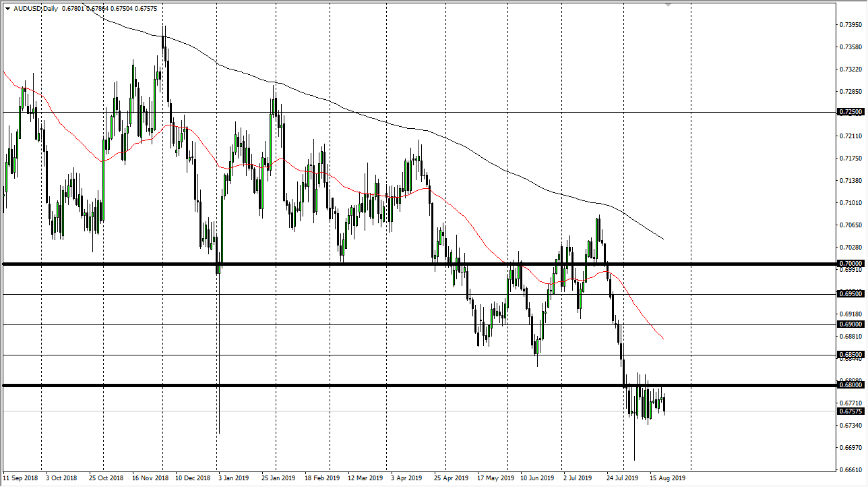868x487 pixels.
Task: Click the 11 Sep 2018 date label
Action: [x=20, y=478]
